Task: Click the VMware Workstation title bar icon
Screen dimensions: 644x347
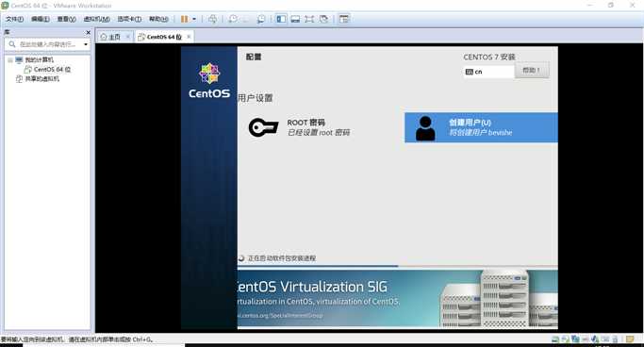Action: pos(5,6)
